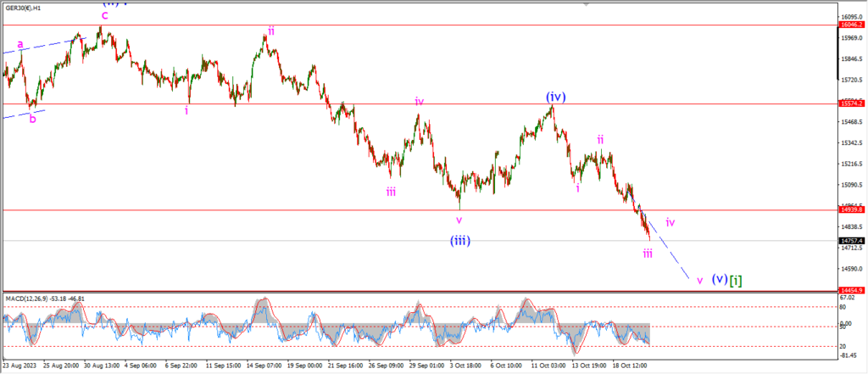The image size is (868, 374).
Task: Click the 11 Oct 03:00 time label
Action: coord(547,366)
